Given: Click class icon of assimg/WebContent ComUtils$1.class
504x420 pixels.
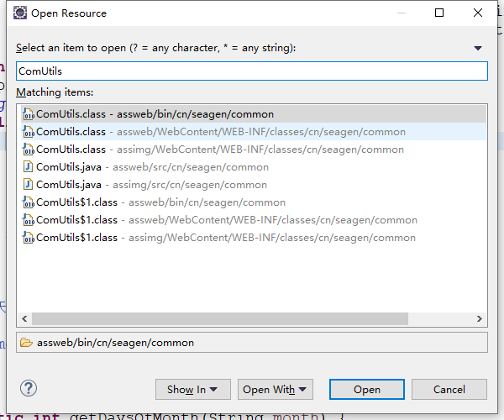Looking at the screenshot, I should point(29,238).
